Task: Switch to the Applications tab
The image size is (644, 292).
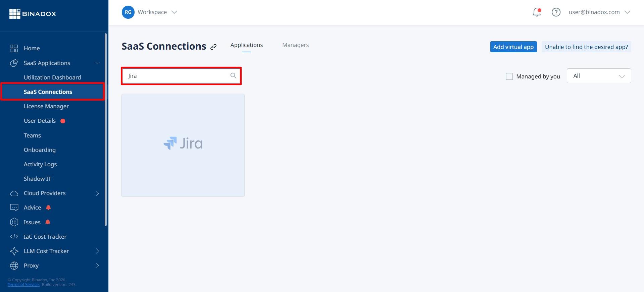Action: [247, 45]
